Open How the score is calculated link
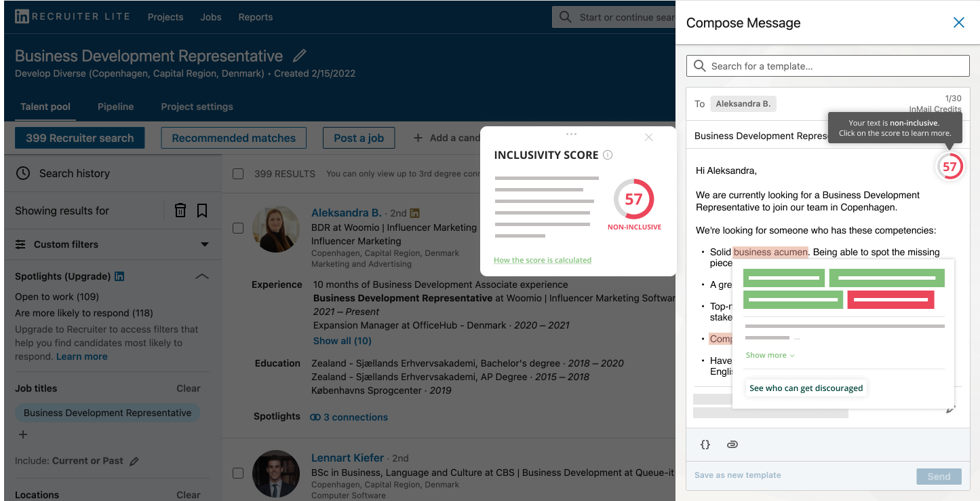Screen dimensions: 980x501 click(543, 260)
